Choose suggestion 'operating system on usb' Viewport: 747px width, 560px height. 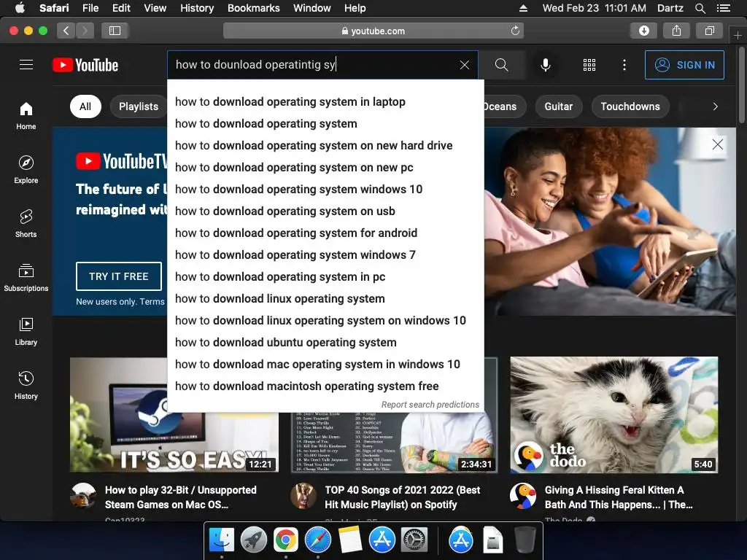coord(326,211)
